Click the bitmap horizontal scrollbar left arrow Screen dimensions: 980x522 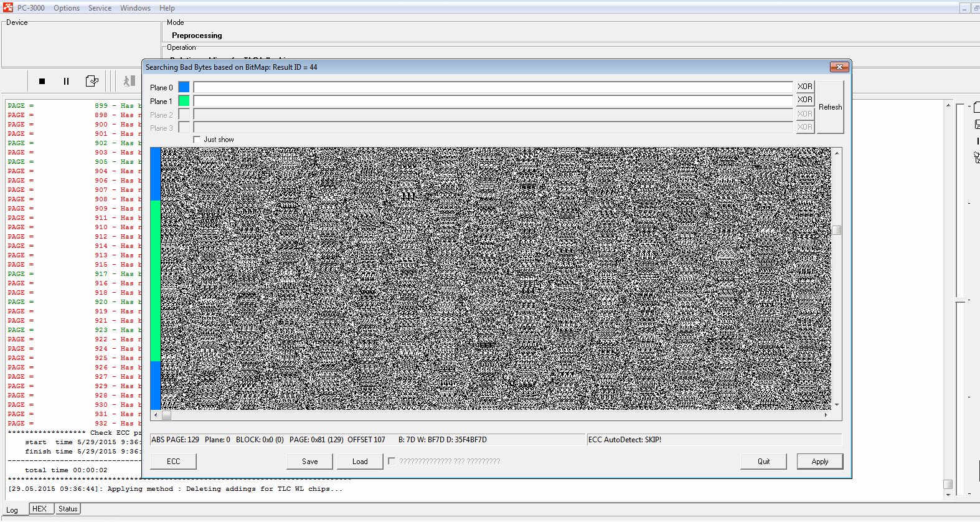tap(156, 415)
